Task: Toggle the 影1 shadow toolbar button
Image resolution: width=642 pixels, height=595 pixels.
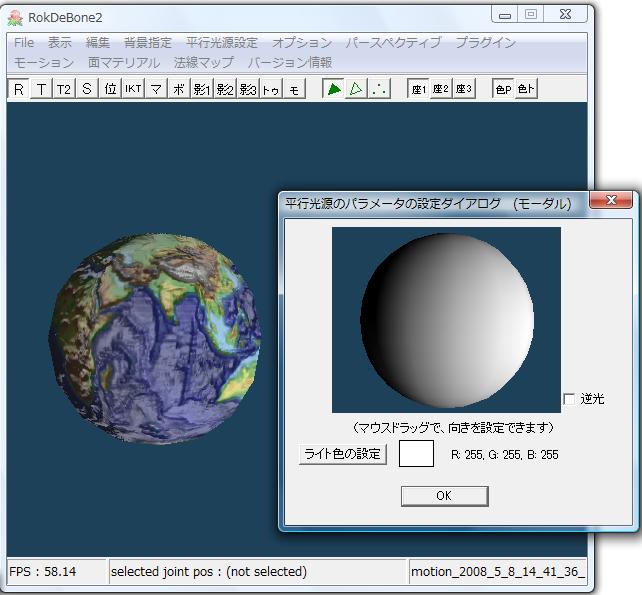Action: [201, 89]
